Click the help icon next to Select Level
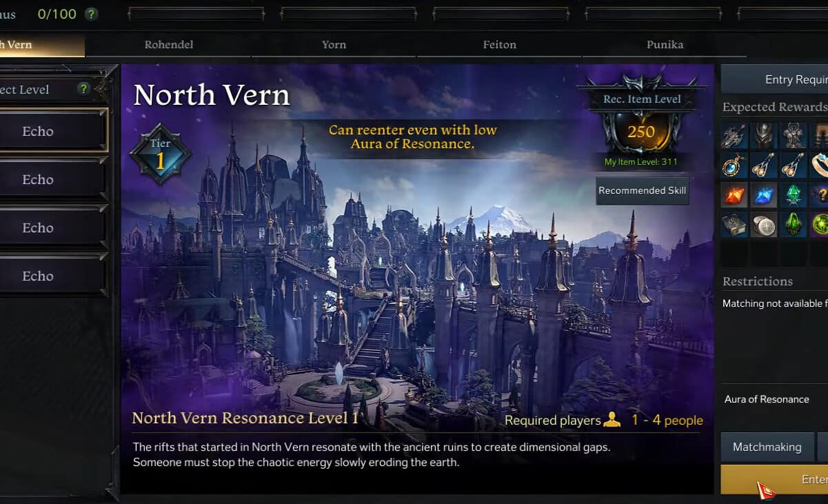The width and height of the screenshot is (828, 504). (x=83, y=88)
